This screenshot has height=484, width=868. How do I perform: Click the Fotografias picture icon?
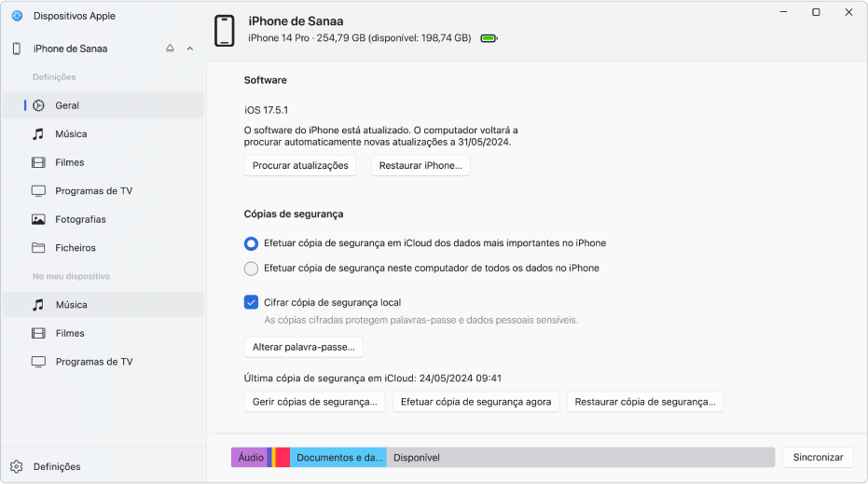click(38, 219)
